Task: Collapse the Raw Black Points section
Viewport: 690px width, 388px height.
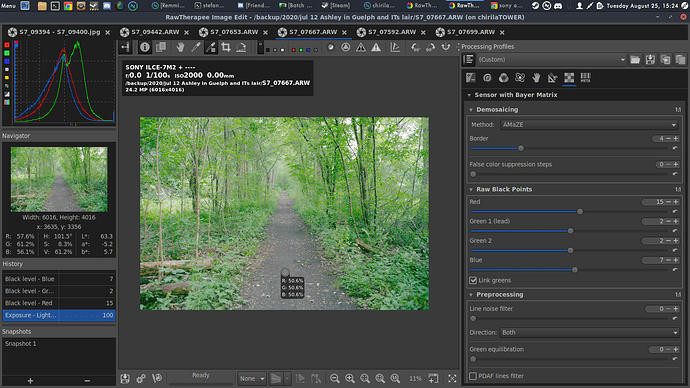Action: tap(471, 190)
